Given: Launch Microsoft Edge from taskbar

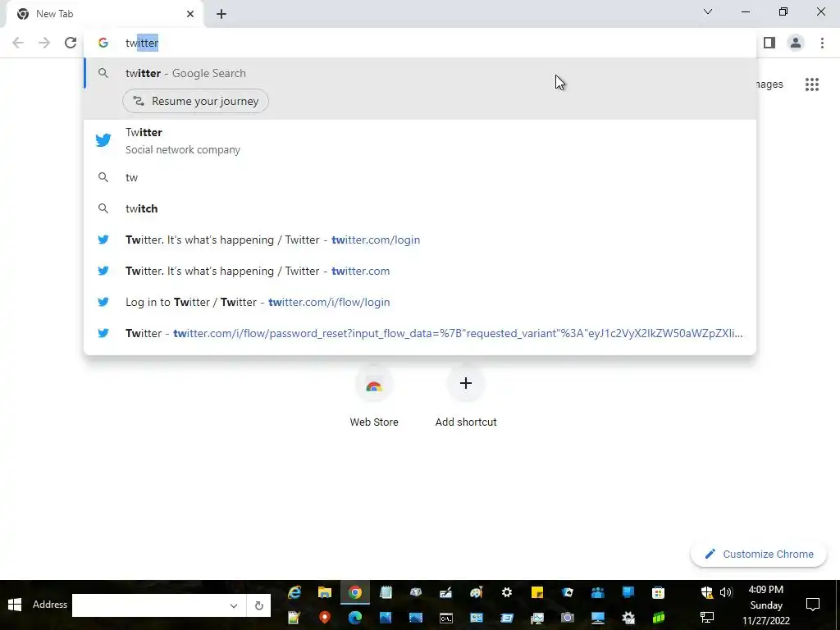Looking at the screenshot, I should click(x=354, y=618).
